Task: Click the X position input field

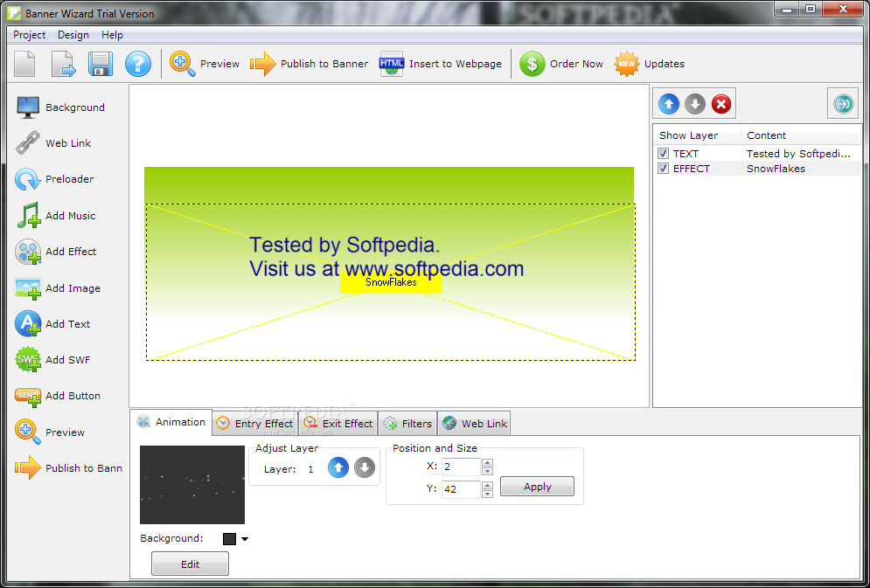Action: pyautogui.click(x=461, y=467)
